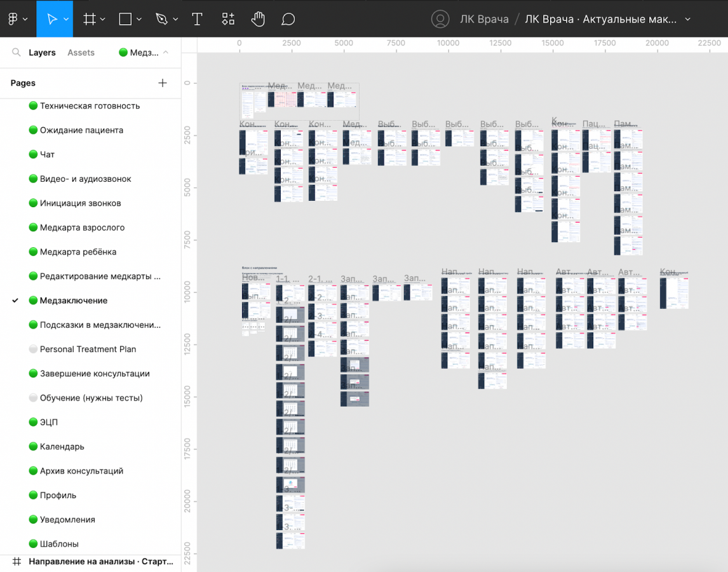Expand the shape tools dropdown arrow
This screenshot has width=728, height=572.
[139, 20]
